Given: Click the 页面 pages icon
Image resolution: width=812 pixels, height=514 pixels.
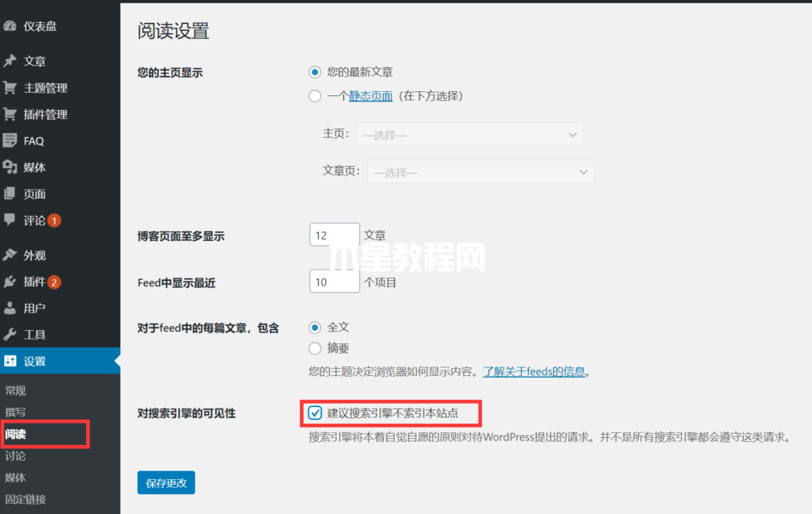Looking at the screenshot, I should [10, 194].
